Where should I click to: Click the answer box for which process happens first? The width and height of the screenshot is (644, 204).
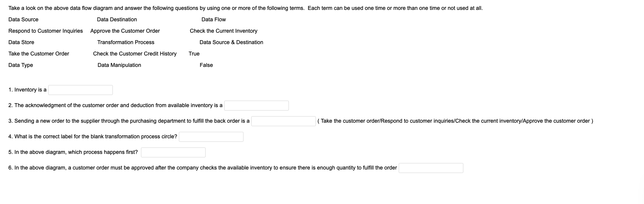pyautogui.click(x=173, y=152)
